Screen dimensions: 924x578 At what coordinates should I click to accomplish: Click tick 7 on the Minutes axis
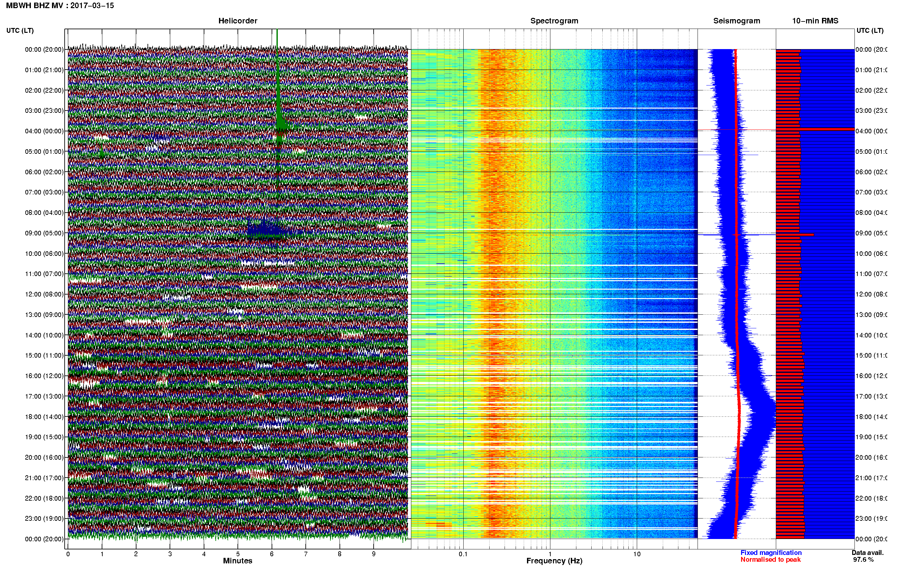pyautogui.click(x=306, y=554)
